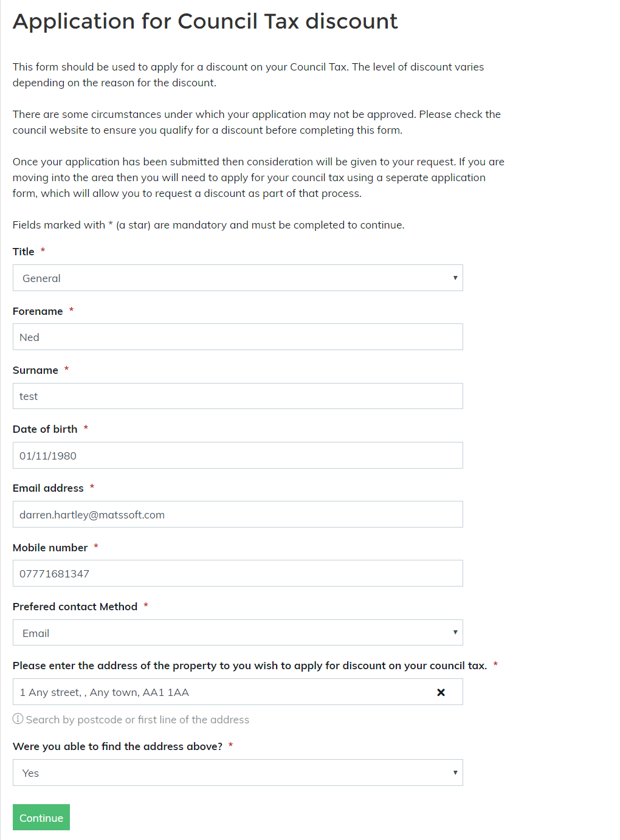The image size is (620, 840).
Task: Open the address found Yes dropdown
Action: [x=238, y=773]
